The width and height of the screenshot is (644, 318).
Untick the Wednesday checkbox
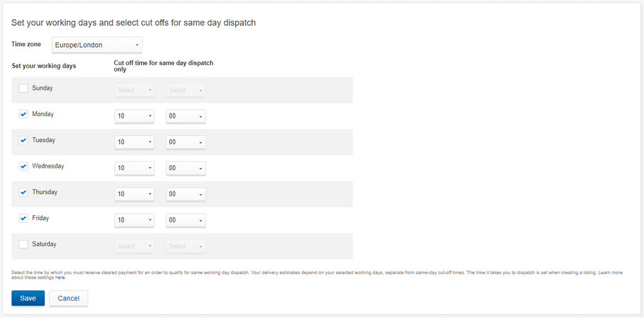tap(23, 166)
